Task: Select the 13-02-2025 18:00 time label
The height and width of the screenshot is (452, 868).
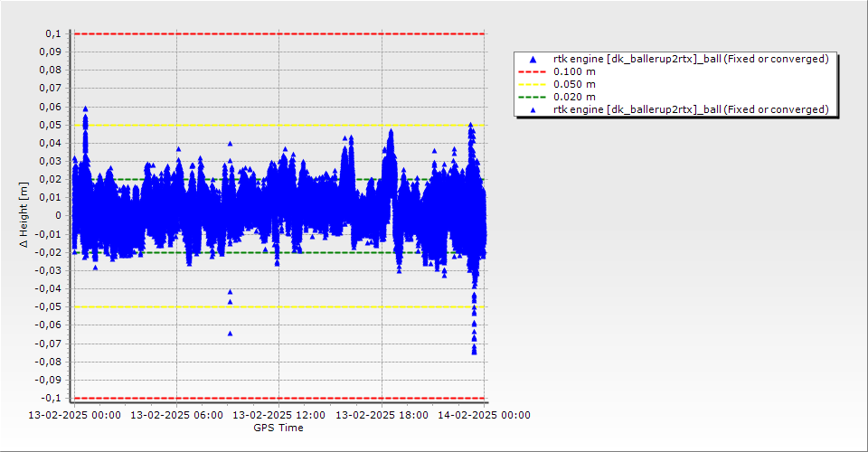Action: click(382, 415)
